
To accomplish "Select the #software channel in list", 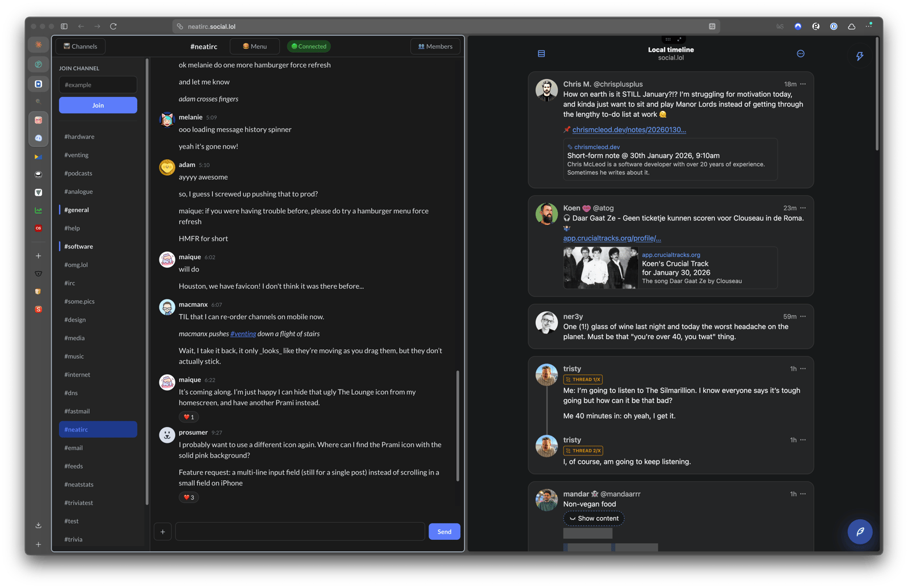I will (78, 247).
